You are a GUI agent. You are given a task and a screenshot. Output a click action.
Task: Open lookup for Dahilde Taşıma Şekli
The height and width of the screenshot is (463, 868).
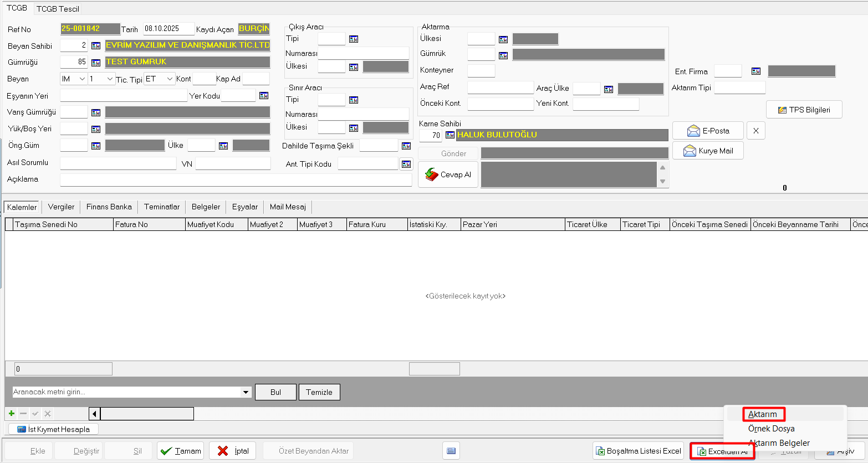coord(406,146)
